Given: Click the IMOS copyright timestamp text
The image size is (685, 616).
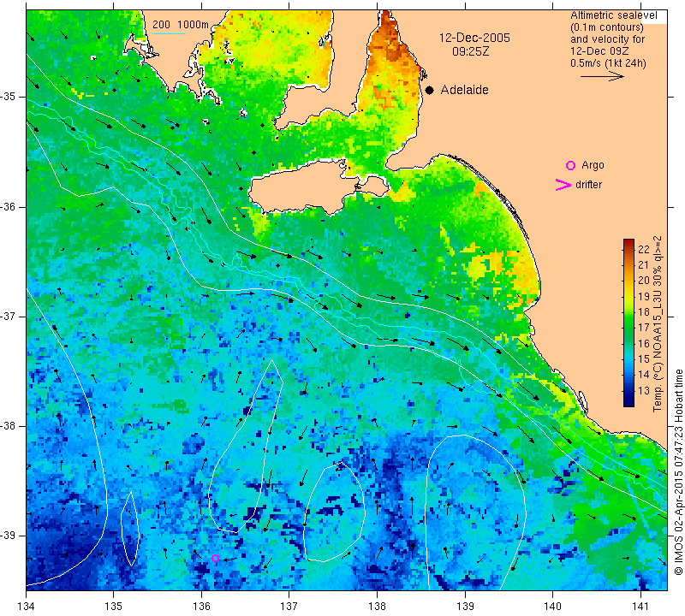Looking at the screenshot, I should click(x=678, y=471).
